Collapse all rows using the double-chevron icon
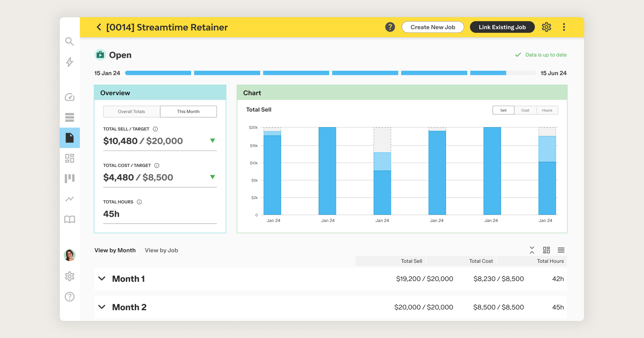This screenshot has height=338, width=644. pos(532,250)
